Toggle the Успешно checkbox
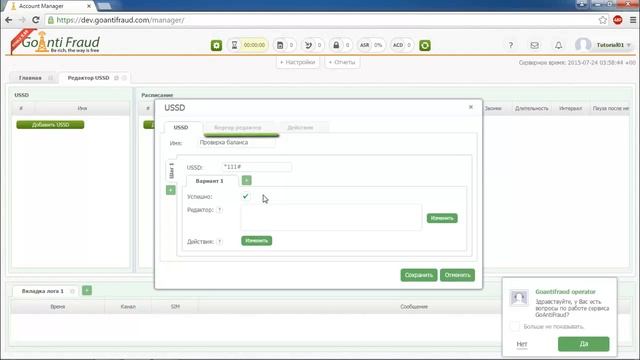The image size is (640, 360). click(x=245, y=196)
